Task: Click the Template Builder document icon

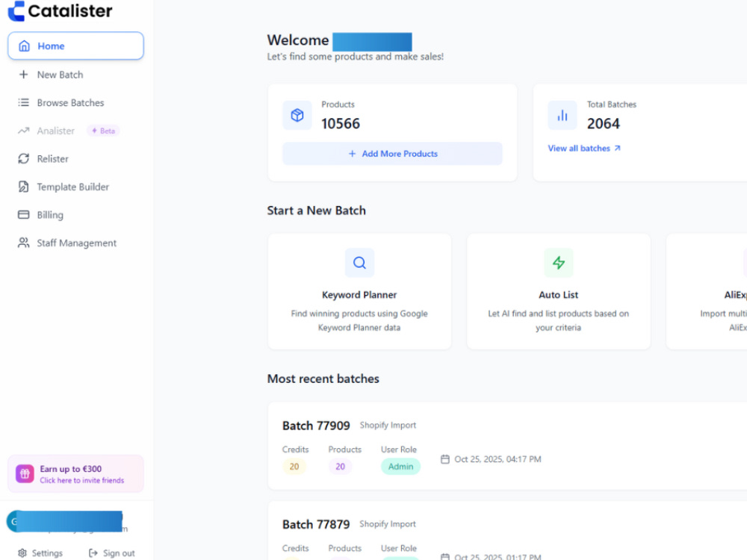Action: 23,187
